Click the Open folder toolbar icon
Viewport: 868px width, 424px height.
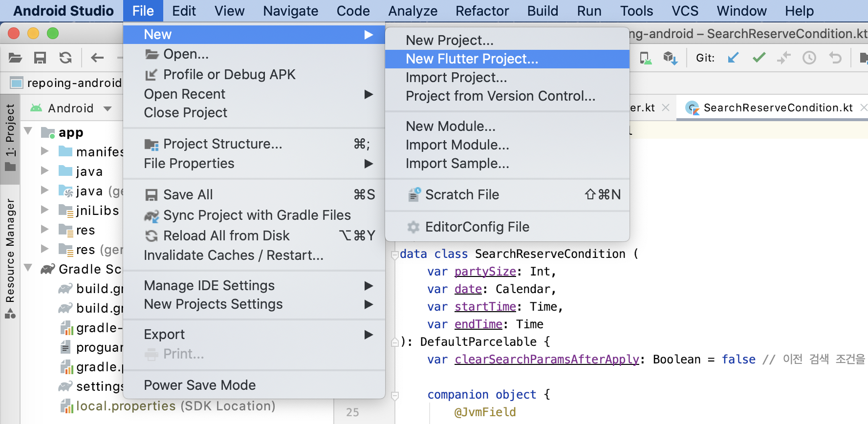coord(15,58)
